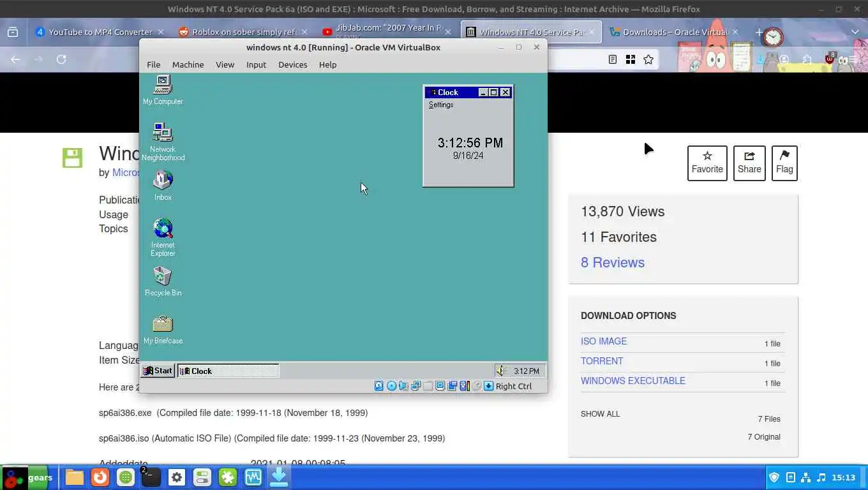Image resolution: width=868 pixels, height=490 pixels.
Task: Open the Clock window Settings menu
Action: click(441, 105)
